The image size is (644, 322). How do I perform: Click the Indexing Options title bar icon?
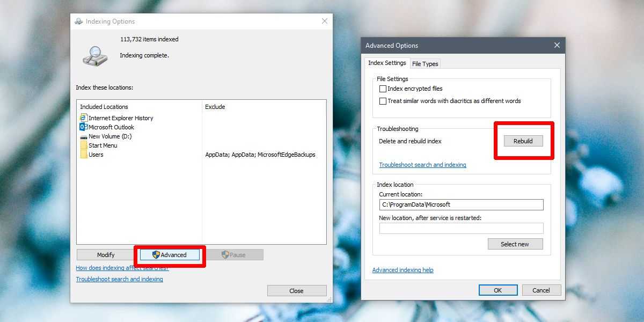[79, 21]
